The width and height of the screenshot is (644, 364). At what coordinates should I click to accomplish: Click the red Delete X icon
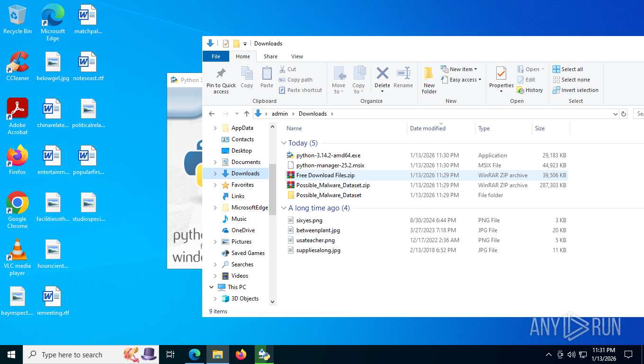382,73
